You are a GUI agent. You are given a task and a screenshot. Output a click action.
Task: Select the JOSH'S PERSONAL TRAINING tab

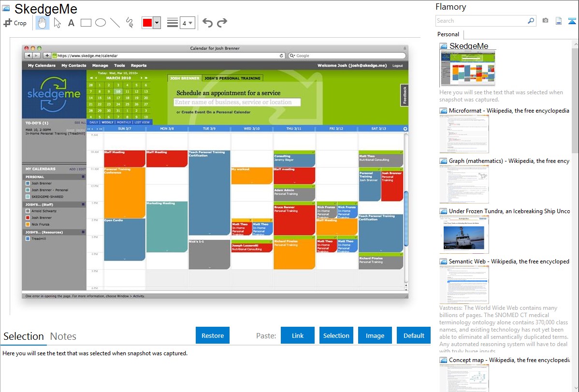click(x=232, y=78)
